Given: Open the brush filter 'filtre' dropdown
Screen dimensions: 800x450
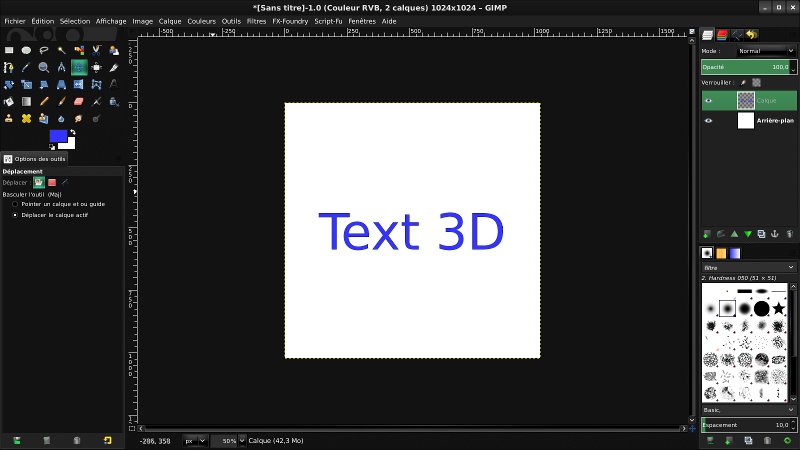Looking at the screenshot, I should click(748, 267).
